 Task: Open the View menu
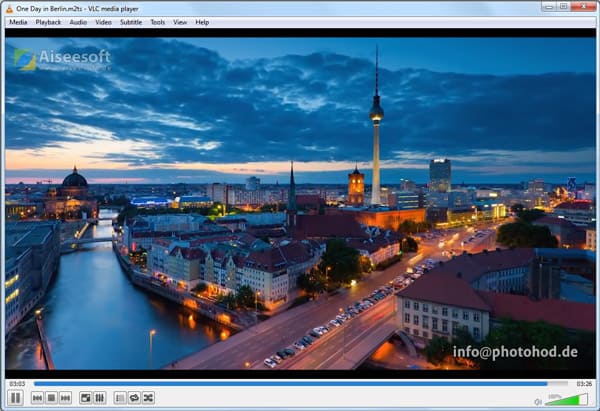tap(180, 22)
